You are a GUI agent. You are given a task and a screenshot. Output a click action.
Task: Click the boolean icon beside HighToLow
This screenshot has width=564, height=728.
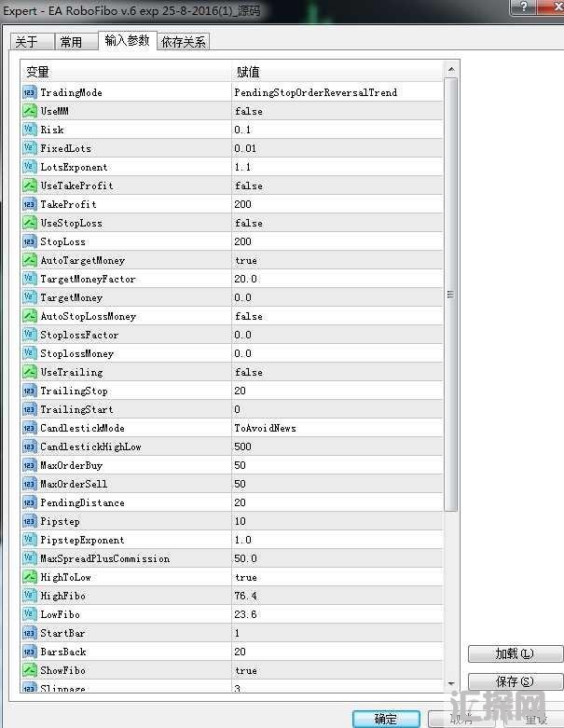pos(29,577)
